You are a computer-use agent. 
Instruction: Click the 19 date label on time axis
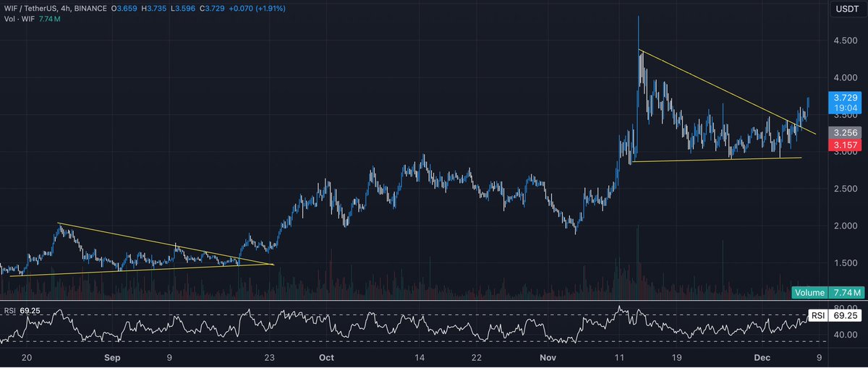pyautogui.click(x=676, y=358)
